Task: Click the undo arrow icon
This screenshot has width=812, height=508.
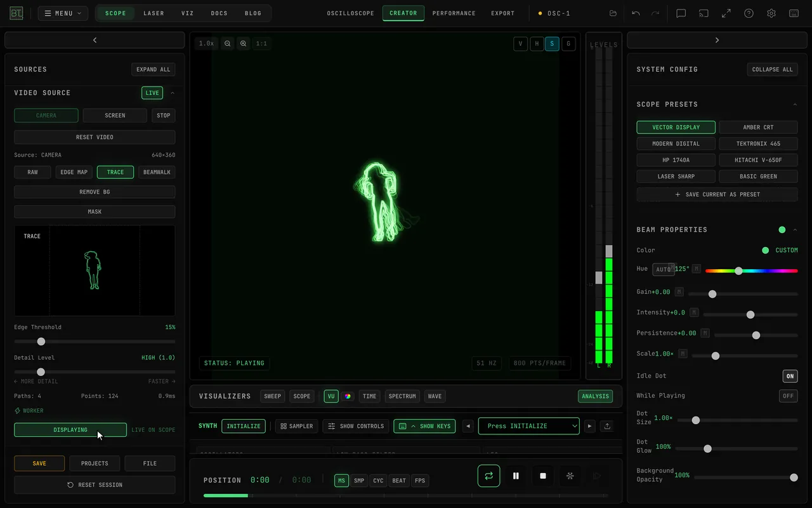Action: click(636, 13)
